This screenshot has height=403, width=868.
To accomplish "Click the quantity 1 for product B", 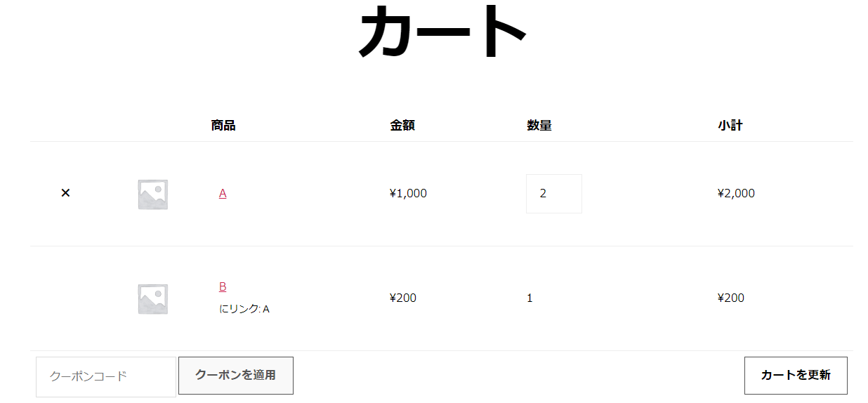I will coord(530,298).
